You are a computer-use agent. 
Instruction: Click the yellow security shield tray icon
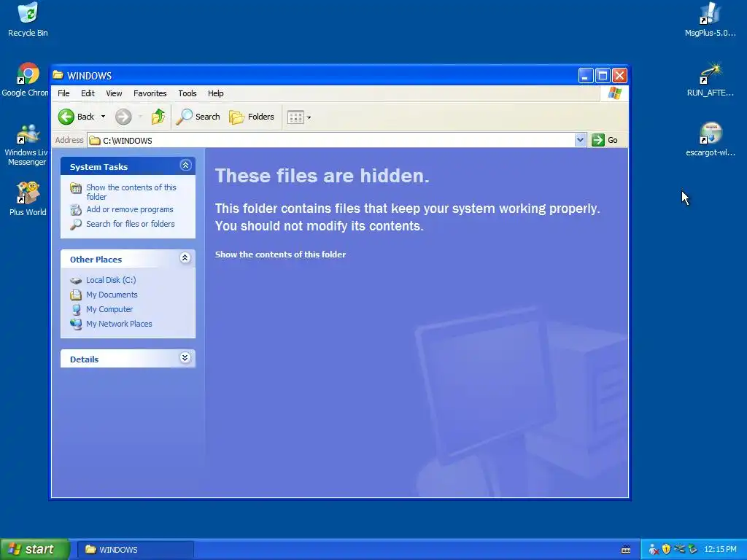click(667, 550)
